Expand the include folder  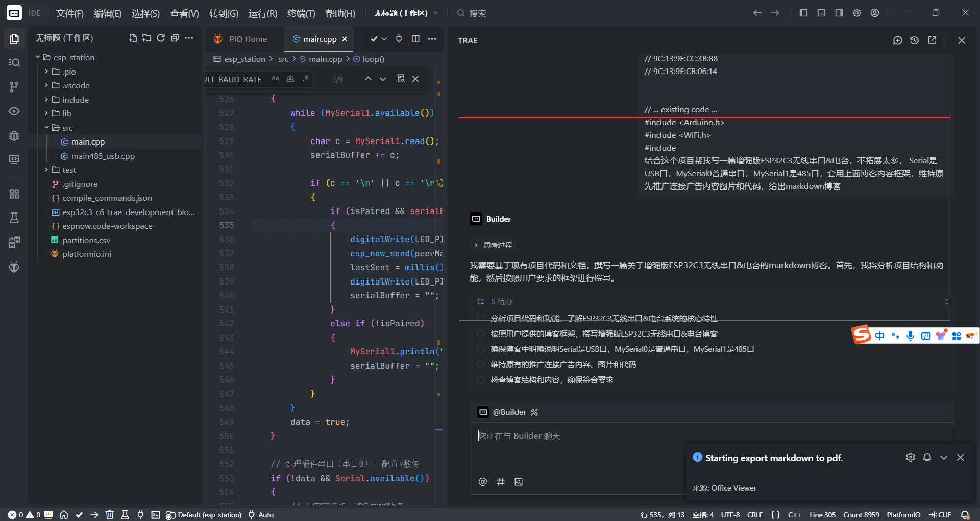coord(76,100)
